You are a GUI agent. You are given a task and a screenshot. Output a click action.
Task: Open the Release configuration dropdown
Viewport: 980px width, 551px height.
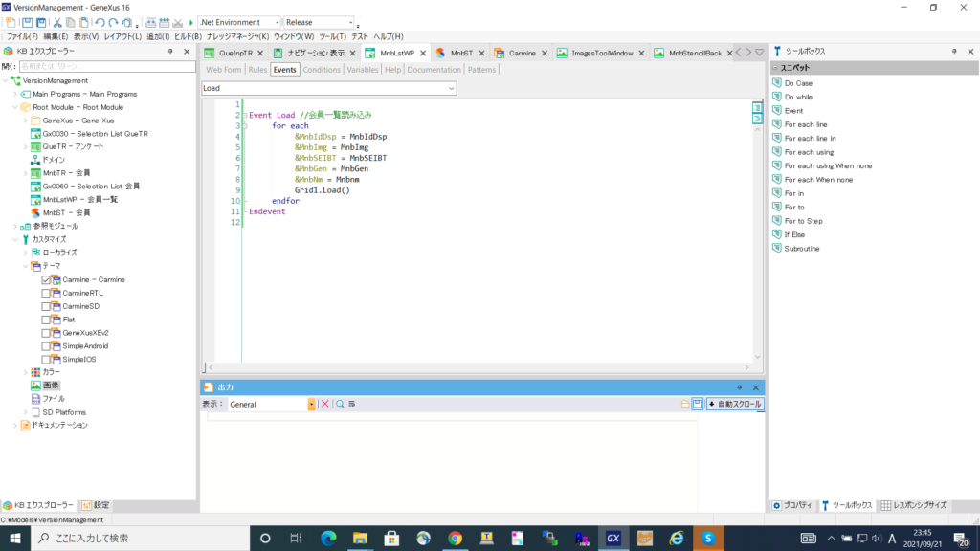coord(350,23)
